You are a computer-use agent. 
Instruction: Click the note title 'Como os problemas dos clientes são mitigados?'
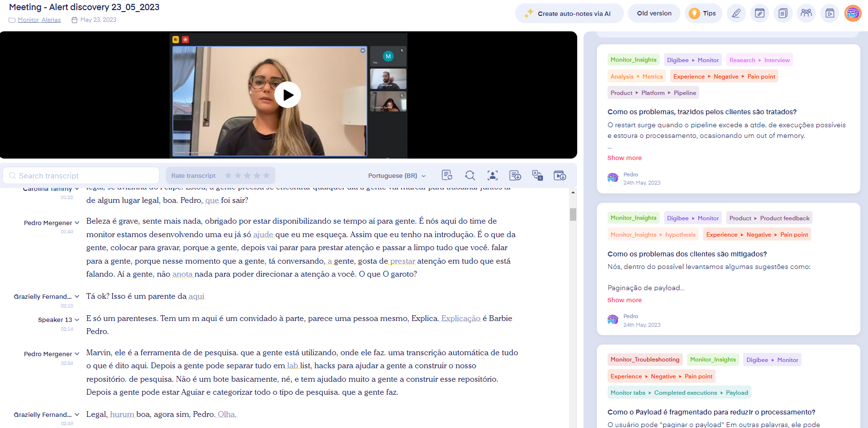[x=687, y=254]
